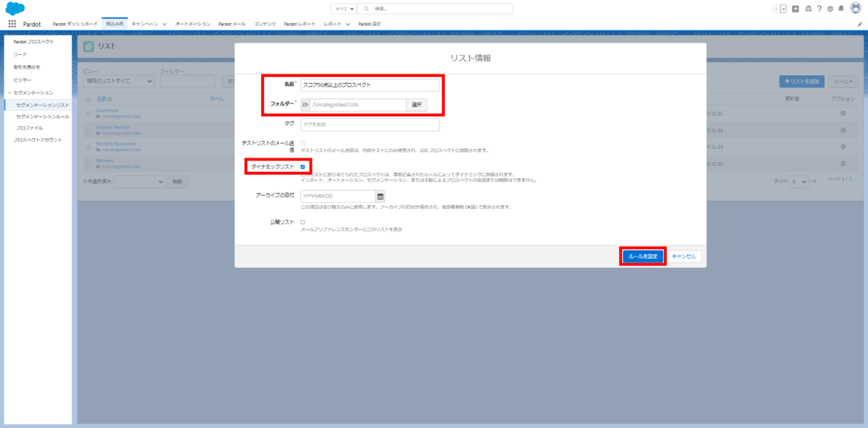Screen dimensions: 868x428
Task: Open the setup gear icon in header
Action: (x=830, y=9)
